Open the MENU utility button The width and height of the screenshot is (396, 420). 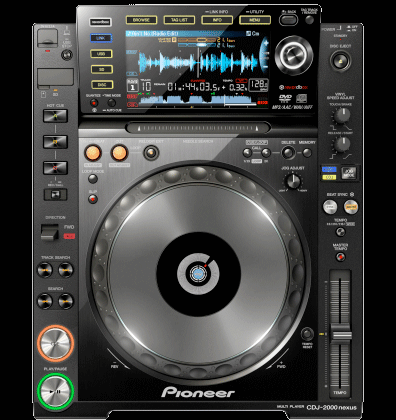click(x=255, y=20)
